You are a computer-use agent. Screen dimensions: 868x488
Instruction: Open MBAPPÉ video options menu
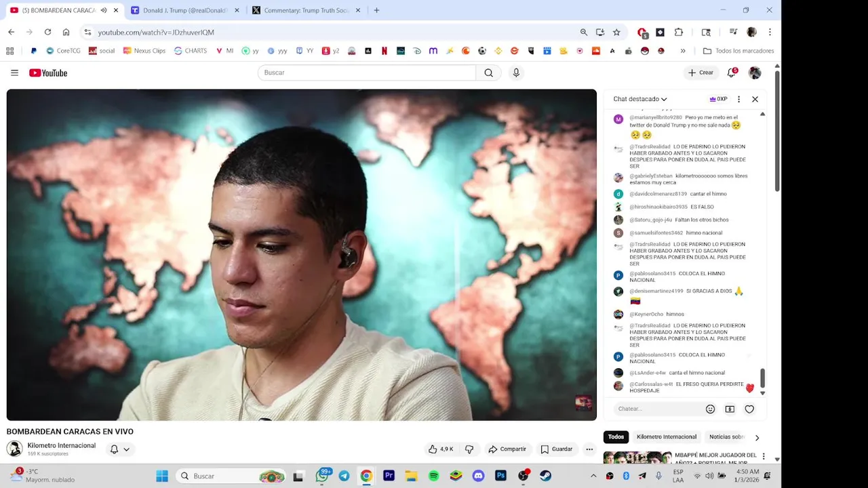764,457
